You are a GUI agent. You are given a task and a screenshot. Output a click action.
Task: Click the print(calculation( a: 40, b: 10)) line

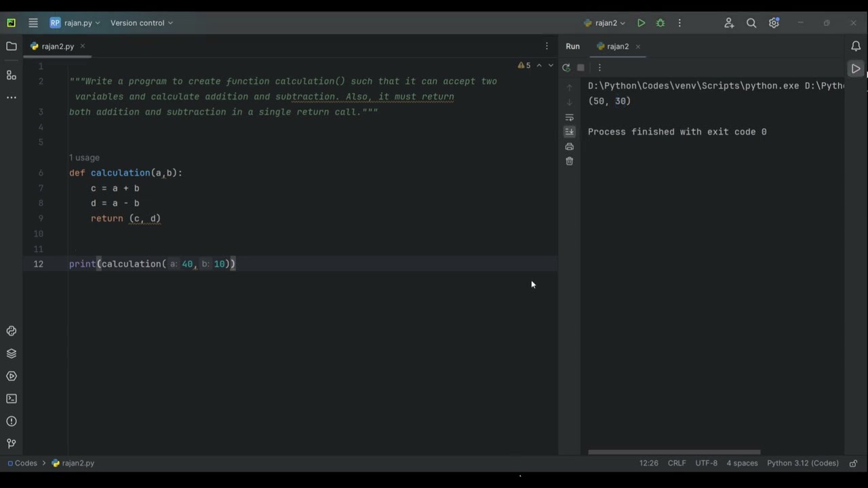[152, 264]
